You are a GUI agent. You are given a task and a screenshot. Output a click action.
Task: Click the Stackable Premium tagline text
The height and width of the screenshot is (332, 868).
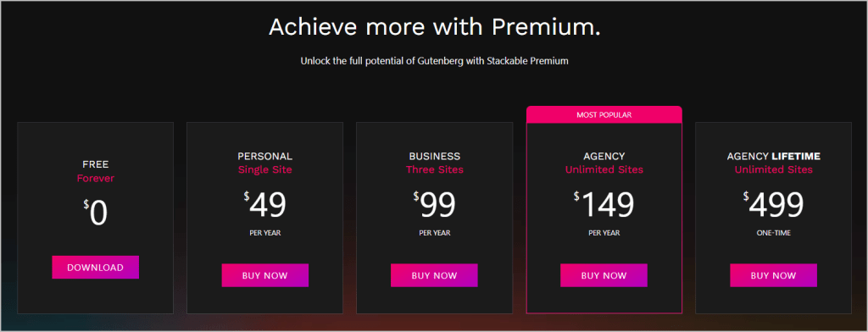[435, 62]
